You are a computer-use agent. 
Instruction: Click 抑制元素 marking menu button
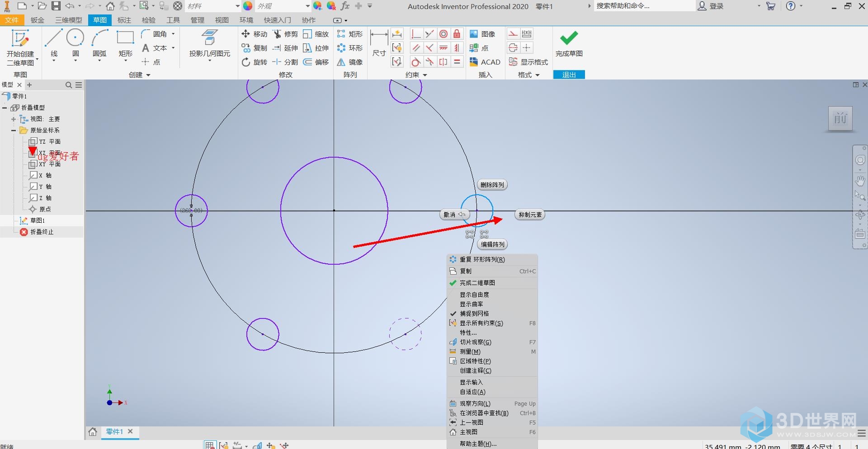point(530,215)
